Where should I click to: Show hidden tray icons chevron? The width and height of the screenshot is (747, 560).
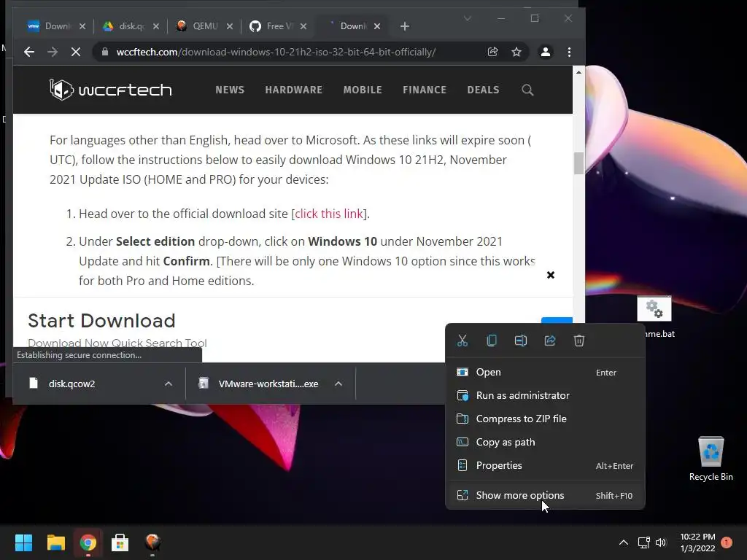pyautogui.click(x=623, y=542)
